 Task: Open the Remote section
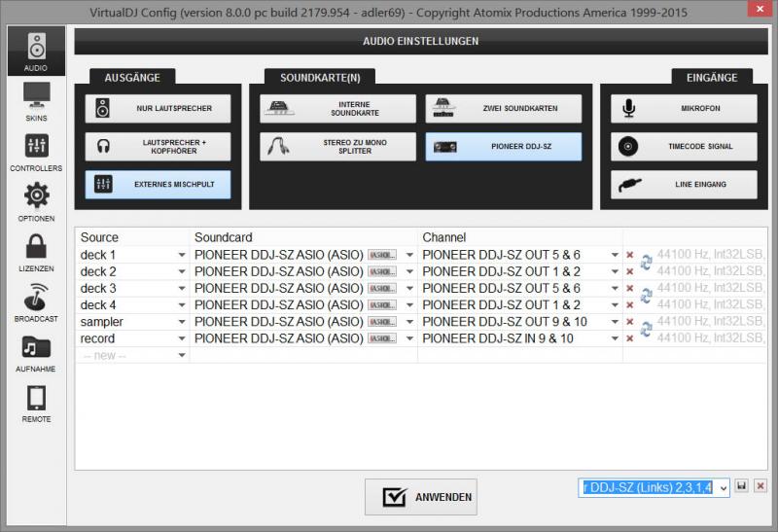tap(36, 403)
